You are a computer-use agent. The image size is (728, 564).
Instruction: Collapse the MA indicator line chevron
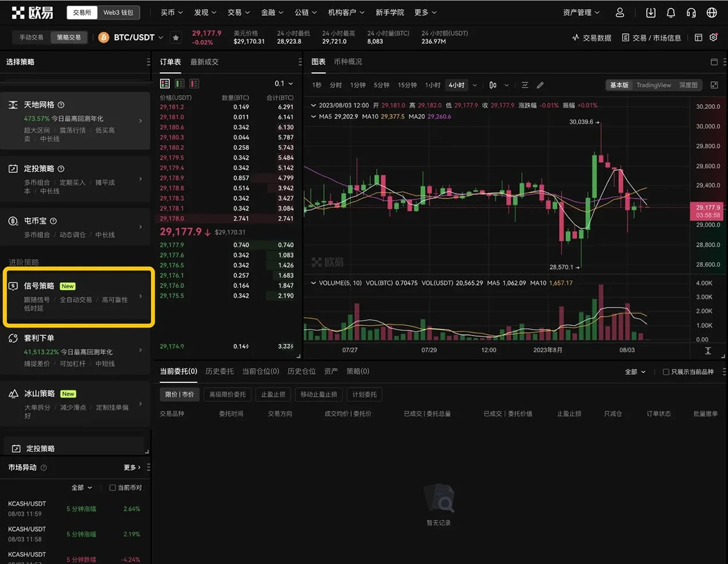(x=314, y=117)
